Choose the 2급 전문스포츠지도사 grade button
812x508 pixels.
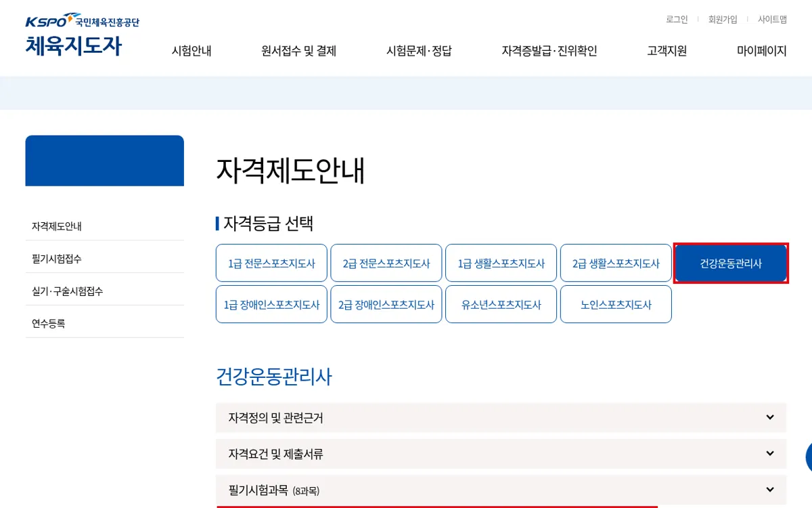point(386,263)
